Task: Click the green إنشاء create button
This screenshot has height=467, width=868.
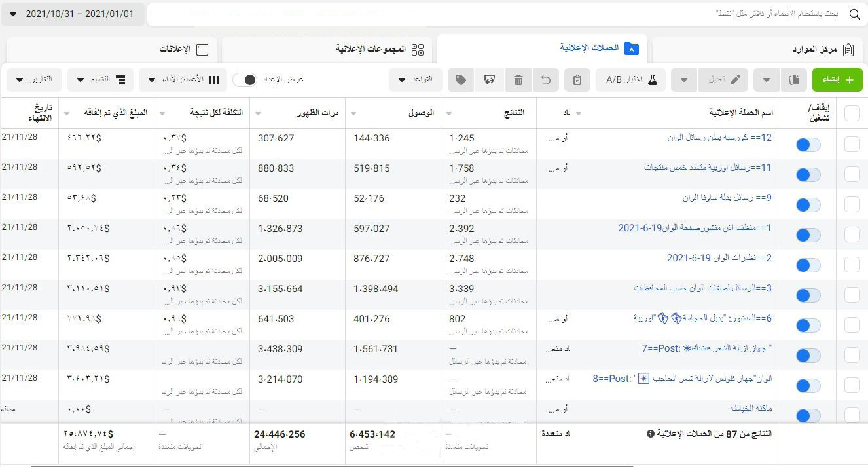Action: point(837,79)
